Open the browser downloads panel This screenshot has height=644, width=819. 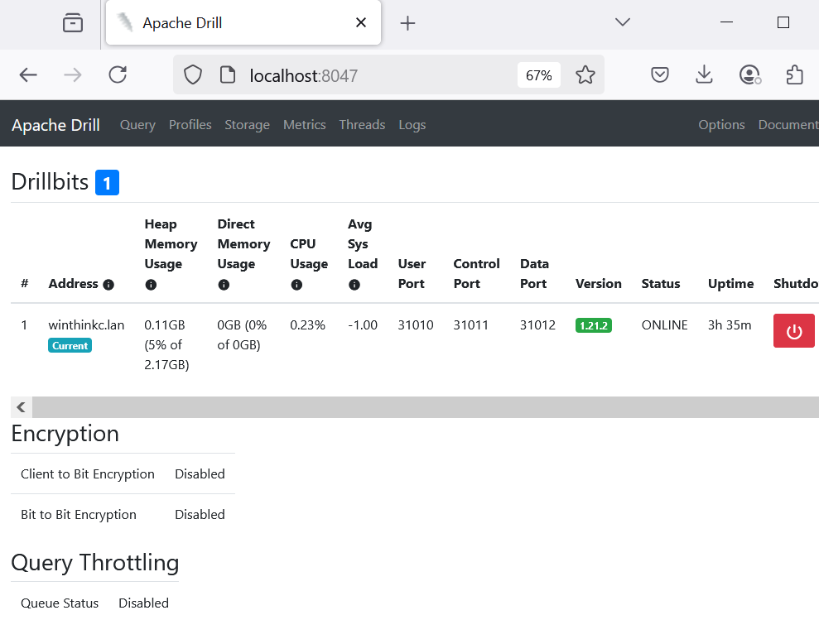pyautogui.click(x=704, y=75)
